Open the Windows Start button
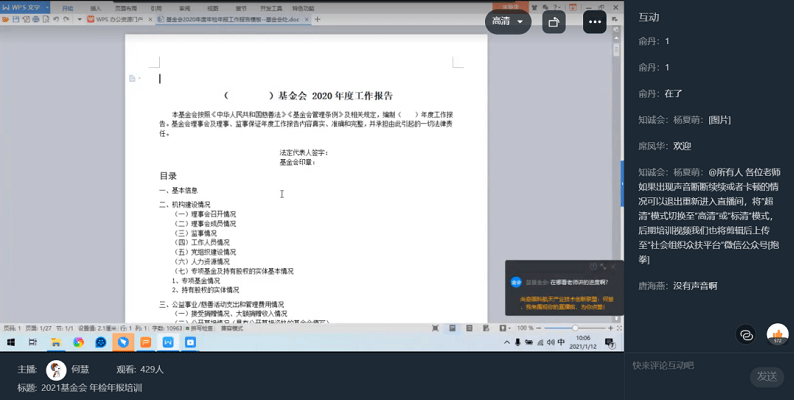The width and height of the screenshot is (794, 400). pos(11,342)
